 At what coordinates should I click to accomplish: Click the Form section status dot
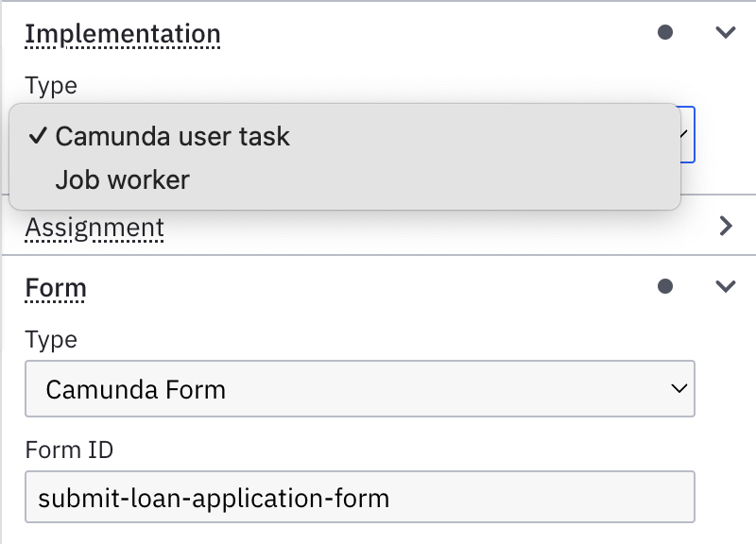point(664,284)
